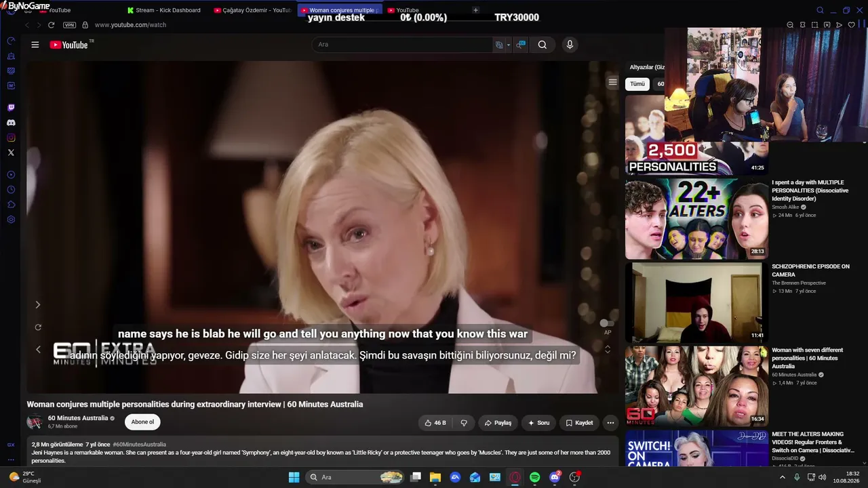868x488 pixels.
Task: Open 60 Minutes Australia channel link
Action: point(78,418)
